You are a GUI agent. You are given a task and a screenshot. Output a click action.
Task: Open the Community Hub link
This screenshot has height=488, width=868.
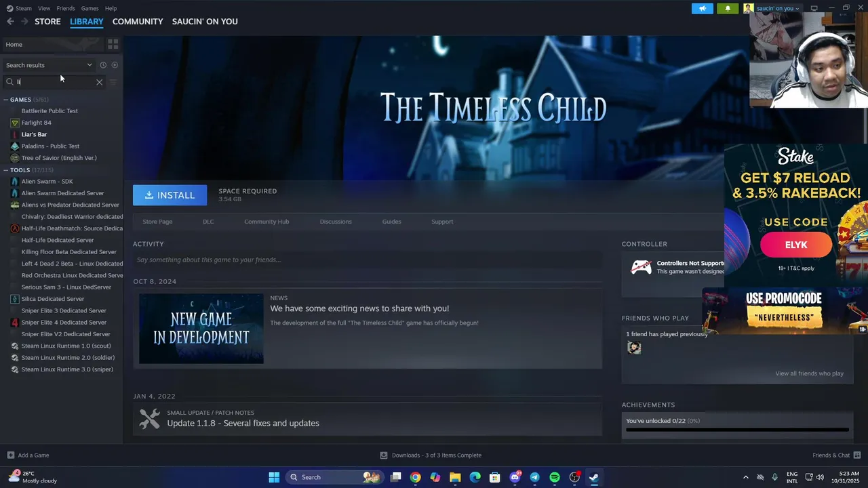(x=267, y=222)
